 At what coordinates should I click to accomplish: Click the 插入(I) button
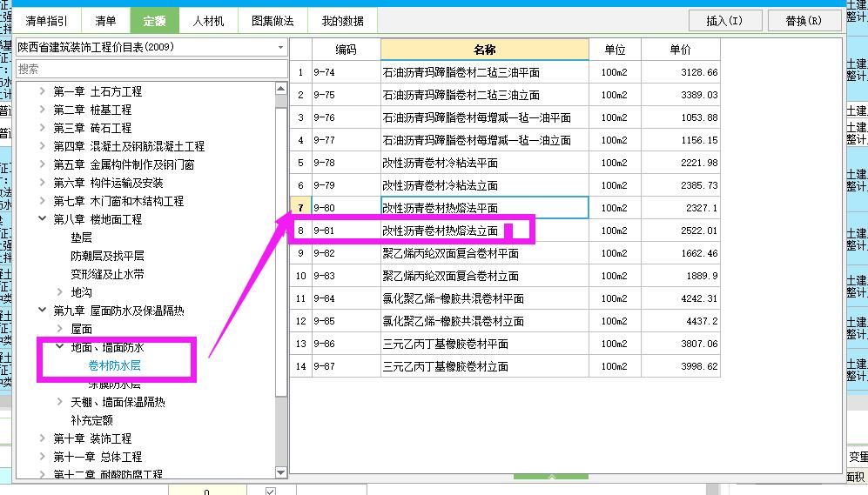coord(724,21)
